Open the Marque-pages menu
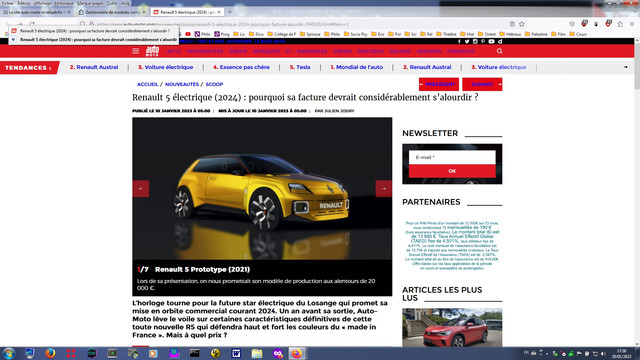This screenshot has height=360, width=640. click(x=90, y=3)
